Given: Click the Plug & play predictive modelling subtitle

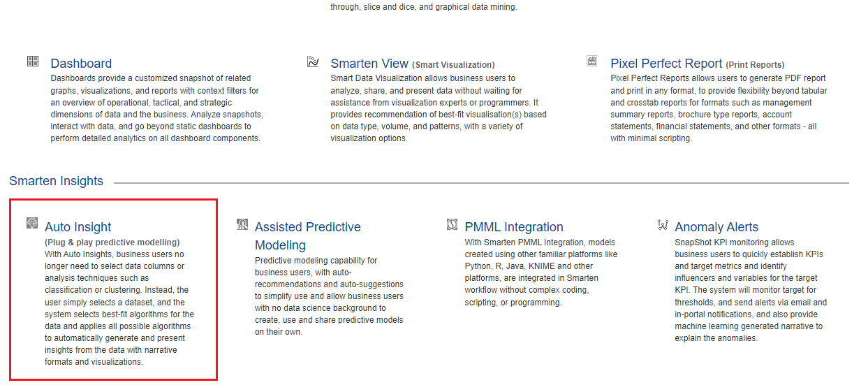Looking at the screenshot, I should click(x=112, y=242).
